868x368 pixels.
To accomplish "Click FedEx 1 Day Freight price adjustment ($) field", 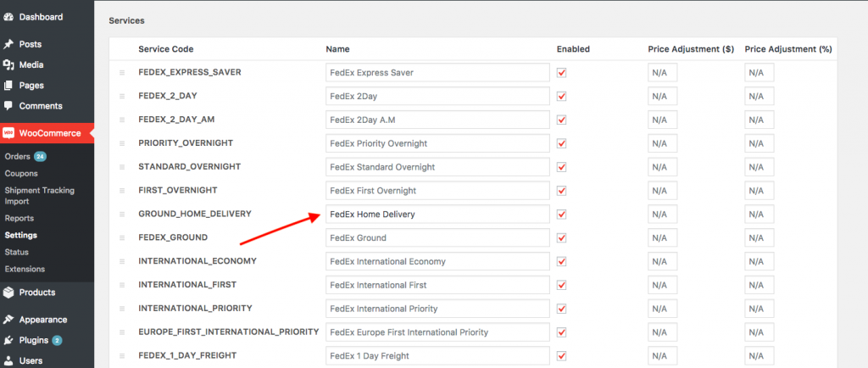I will 663,356.
